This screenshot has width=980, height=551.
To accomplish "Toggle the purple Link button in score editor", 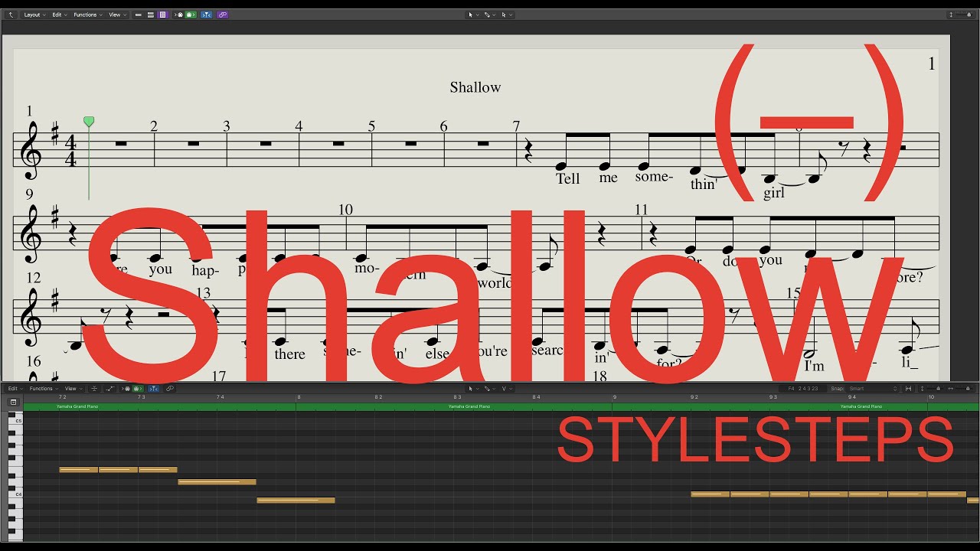I will point(222,15).
